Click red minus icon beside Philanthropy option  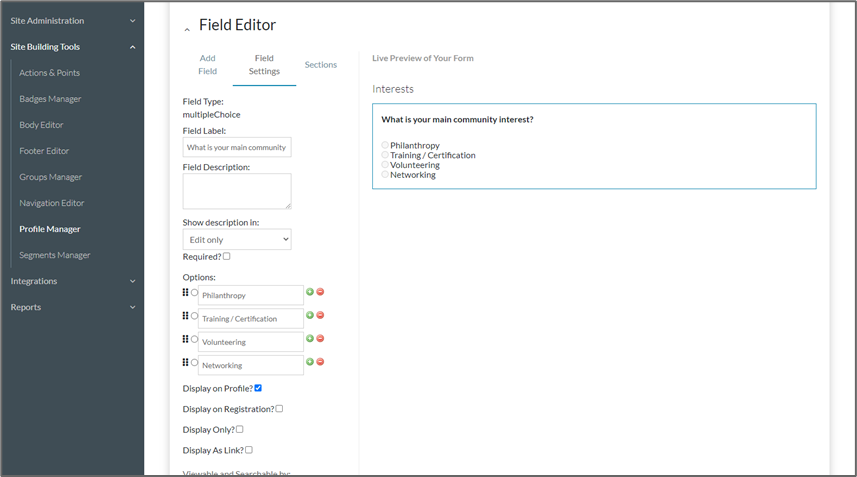[320, 292]
